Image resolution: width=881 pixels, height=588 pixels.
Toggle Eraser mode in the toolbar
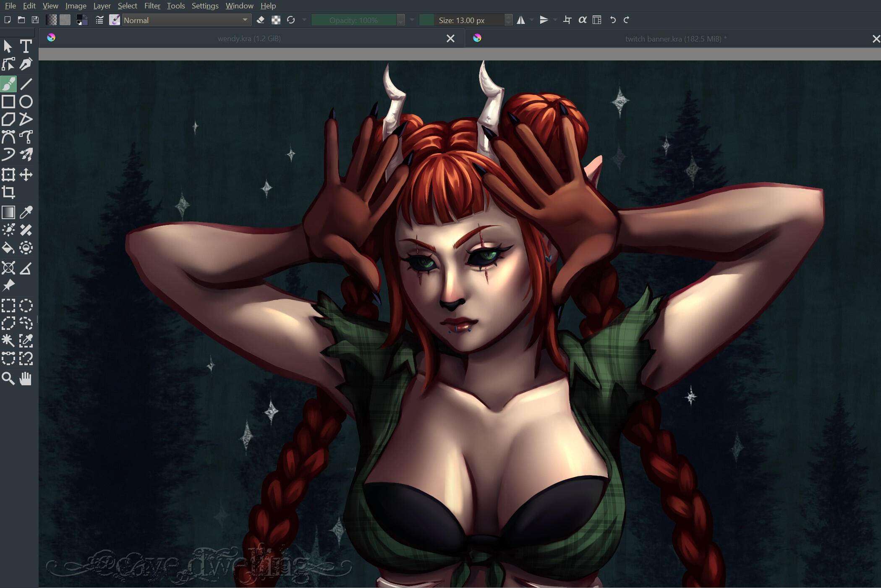[260, 20]
